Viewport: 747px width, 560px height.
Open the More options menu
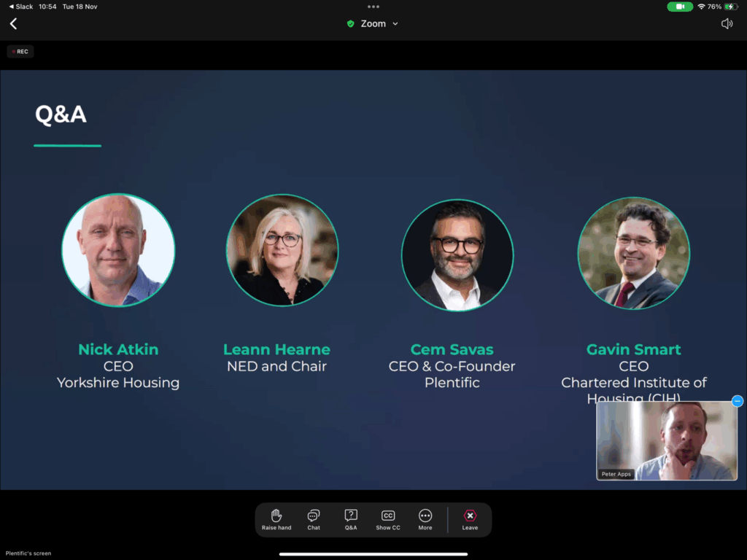coord(425,519)
